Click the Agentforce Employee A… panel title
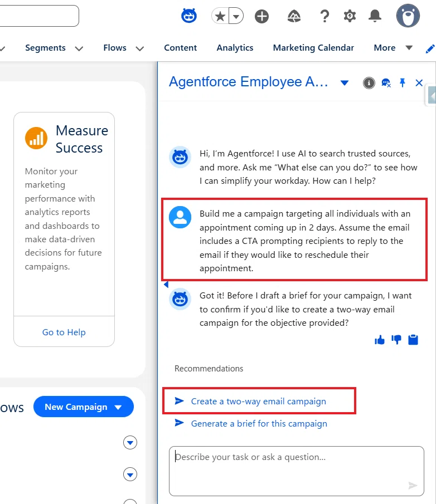Viewport: 436px width, 504px height. point(249,82)
